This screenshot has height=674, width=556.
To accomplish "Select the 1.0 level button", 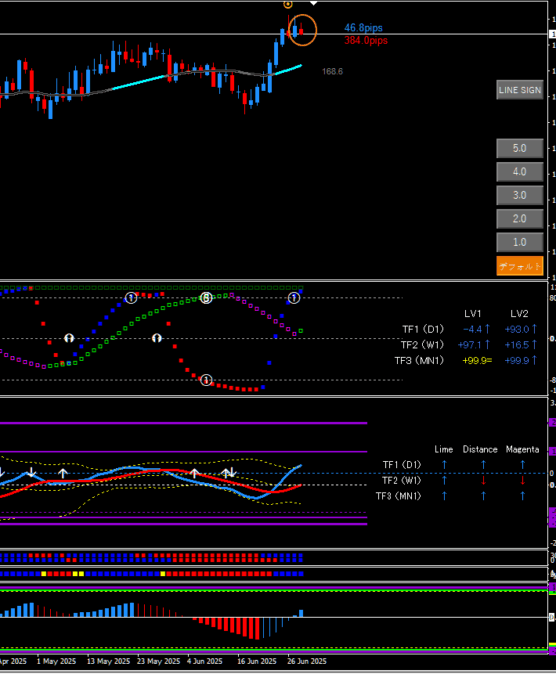I will (519, 242).
